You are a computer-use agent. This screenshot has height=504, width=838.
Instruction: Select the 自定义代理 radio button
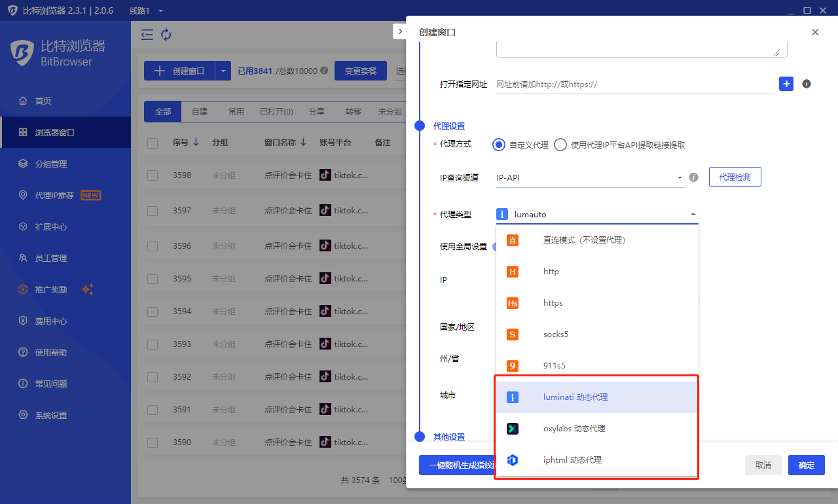coord(499,145)
